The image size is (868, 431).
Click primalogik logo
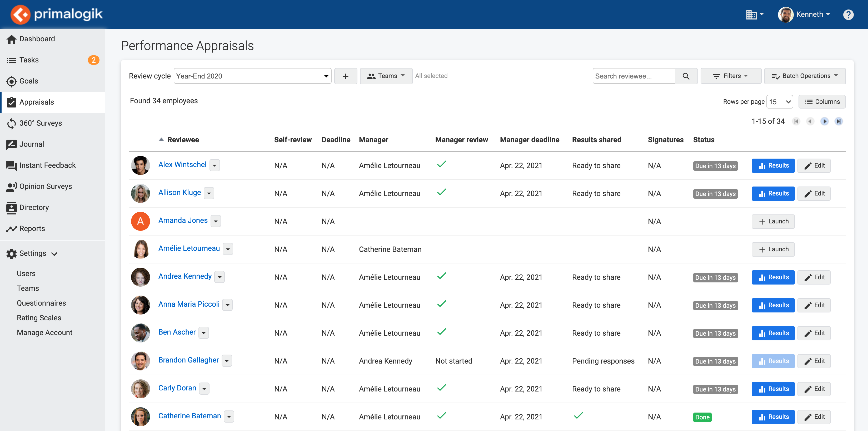(57, 14)
